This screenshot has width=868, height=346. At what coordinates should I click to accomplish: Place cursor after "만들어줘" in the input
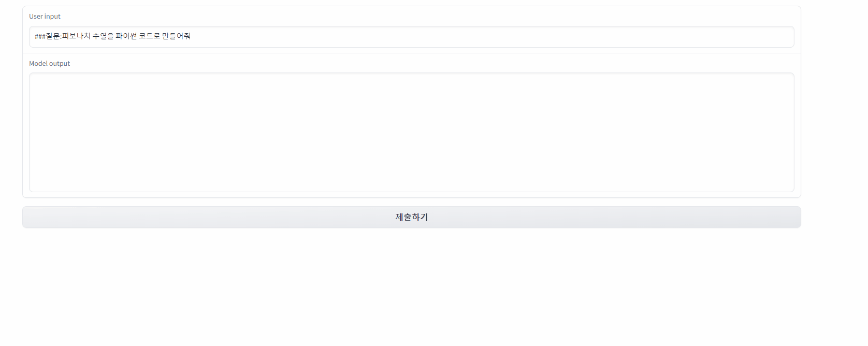pos(191,36)
